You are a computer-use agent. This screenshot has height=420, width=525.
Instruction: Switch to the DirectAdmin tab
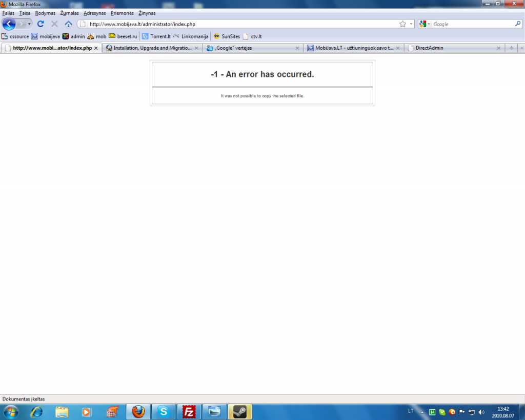click(x=429, y=48)
